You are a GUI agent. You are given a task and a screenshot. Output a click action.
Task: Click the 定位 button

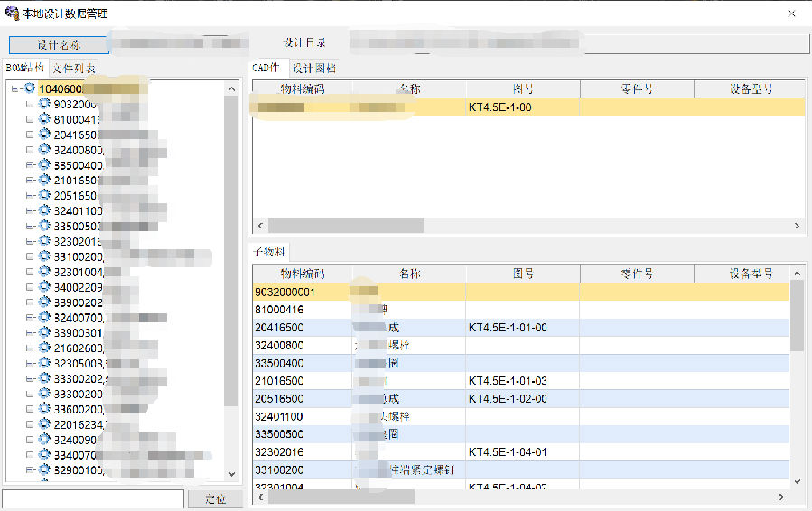click(x=215, y=499)
